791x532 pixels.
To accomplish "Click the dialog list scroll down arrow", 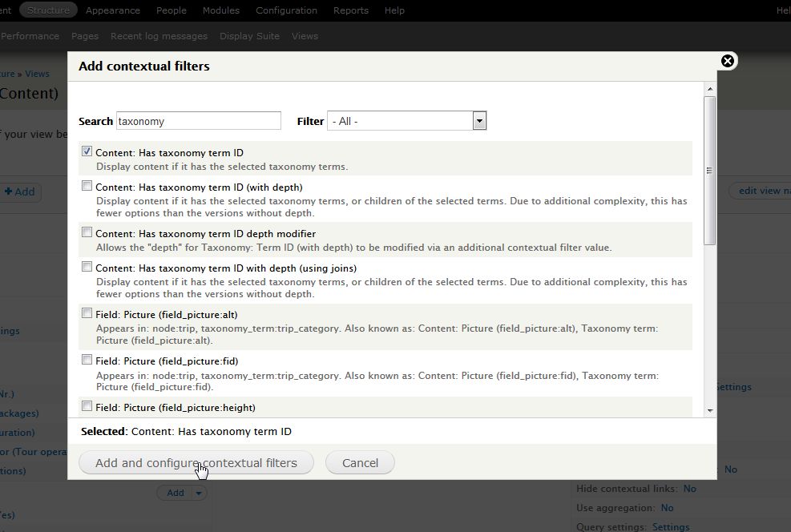I will tap(710, 410).
